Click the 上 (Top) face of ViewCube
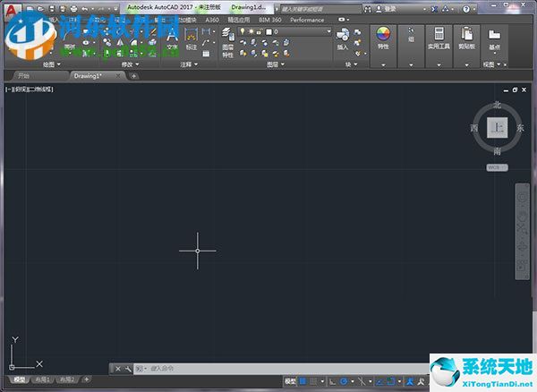Screen dimensions: 537x392 (x=497, y=128)
